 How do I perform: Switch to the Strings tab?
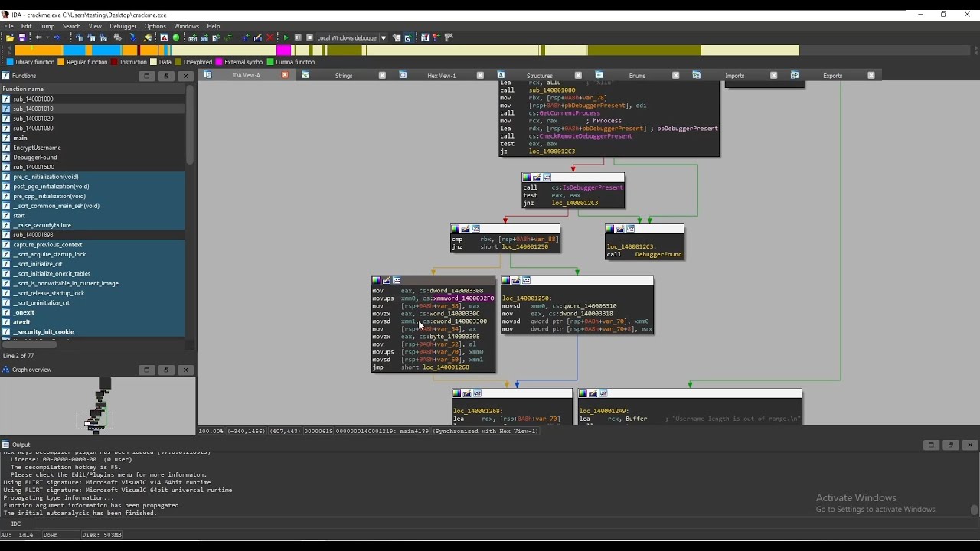[x=344, y=76]
